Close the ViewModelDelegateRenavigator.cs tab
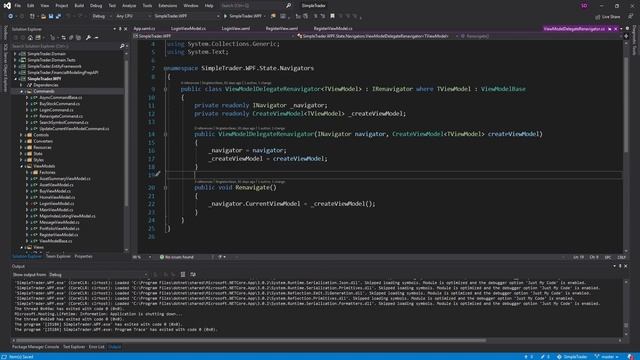Screen dimensions: 640x360 click(x=616, y=29)
